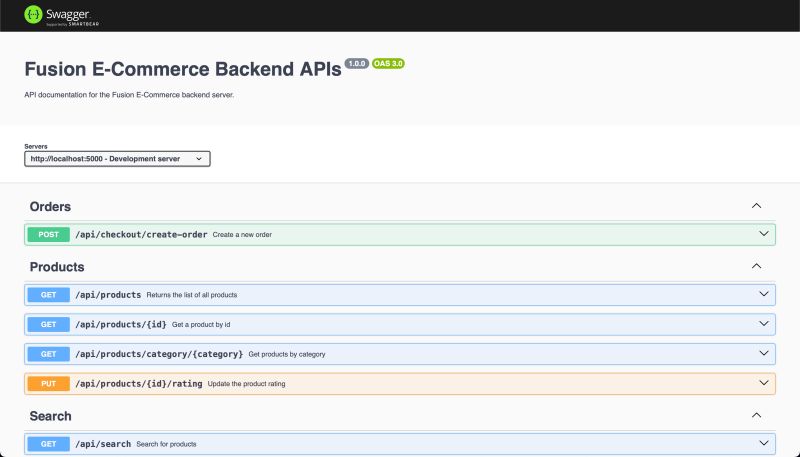Click the Swagger logo icon
Image resolution: width=800 pixels, height=457 pixels.
pos(33,15)
